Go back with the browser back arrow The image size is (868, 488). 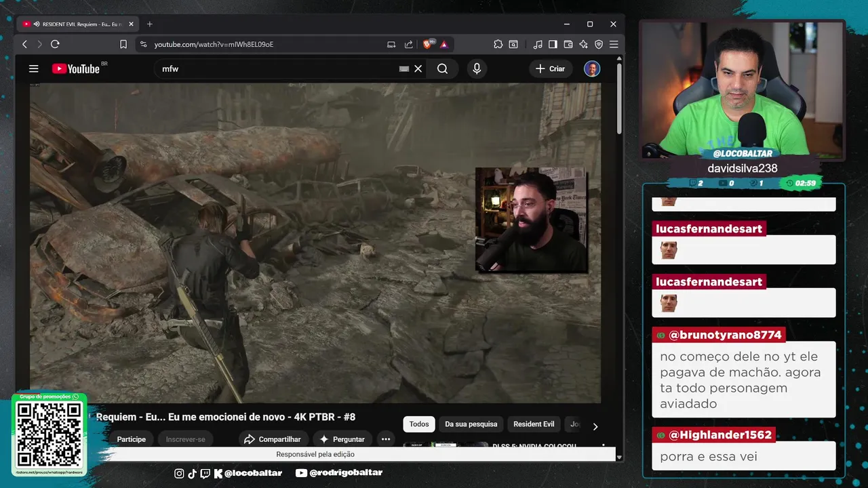click(x=25, y=44)
